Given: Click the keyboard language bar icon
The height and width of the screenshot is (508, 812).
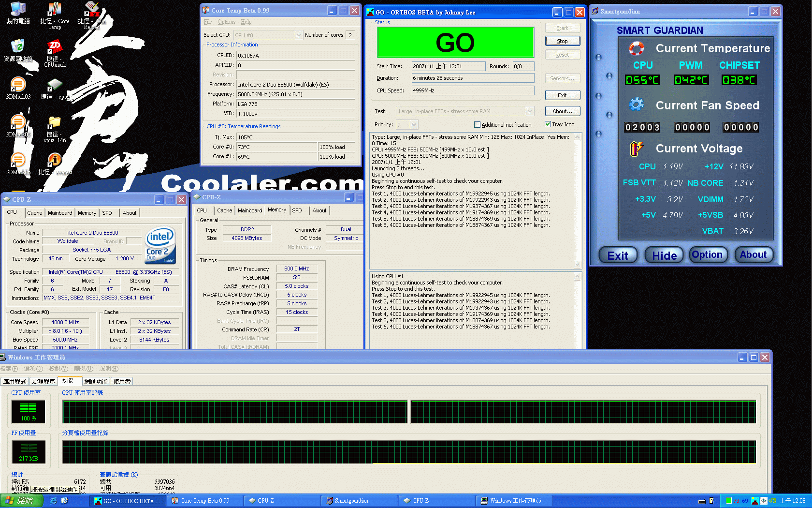Looking at the screenshot, I should (x=702, y=501).
